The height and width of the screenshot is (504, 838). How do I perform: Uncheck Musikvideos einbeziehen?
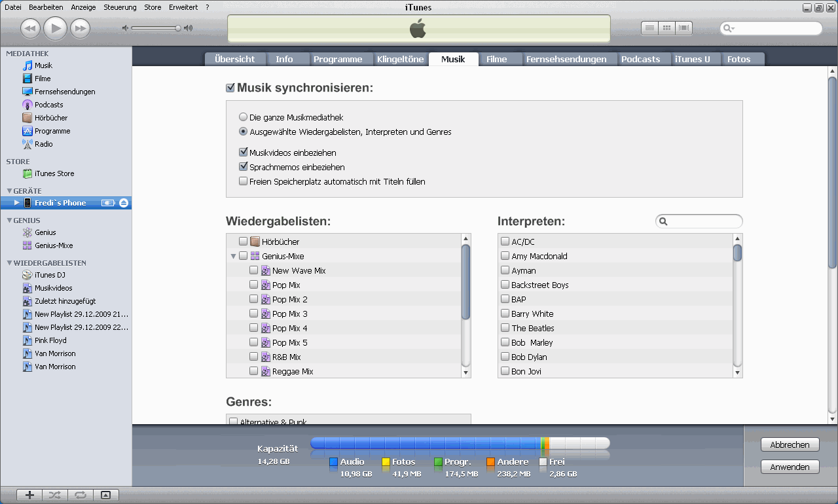(x=244, y=153)
